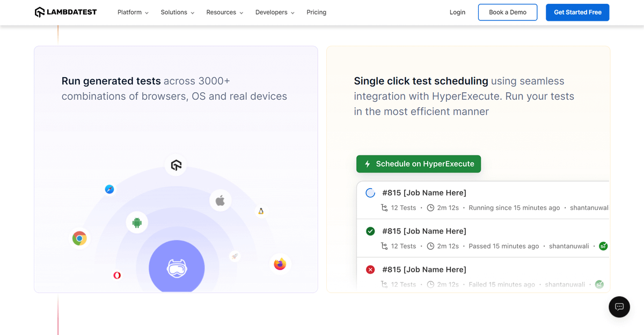Click the central robot mascot icon
This screenshot has width=644, height=335.
177,267
